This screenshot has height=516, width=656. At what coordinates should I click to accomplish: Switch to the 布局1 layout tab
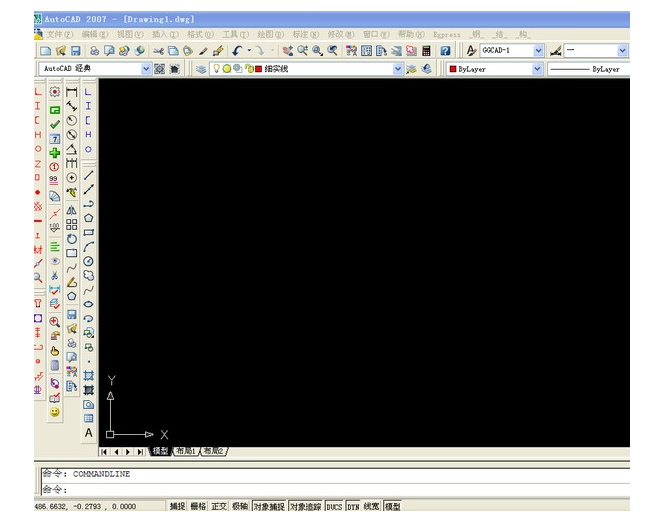click(x=186, y=451)
